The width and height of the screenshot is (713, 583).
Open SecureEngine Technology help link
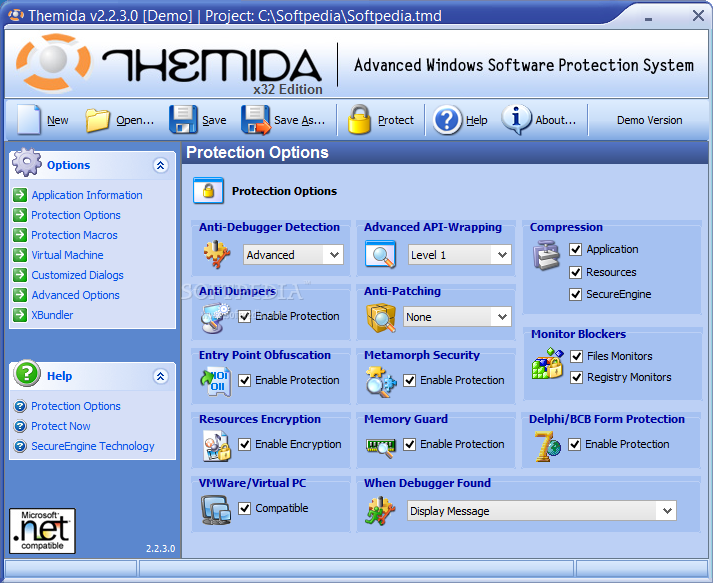point(93,446)
